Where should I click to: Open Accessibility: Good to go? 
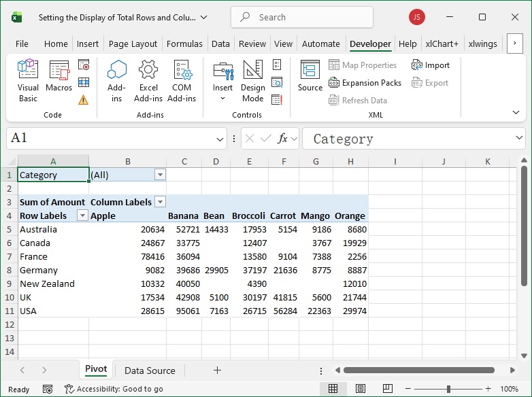[x=114, y=389]
